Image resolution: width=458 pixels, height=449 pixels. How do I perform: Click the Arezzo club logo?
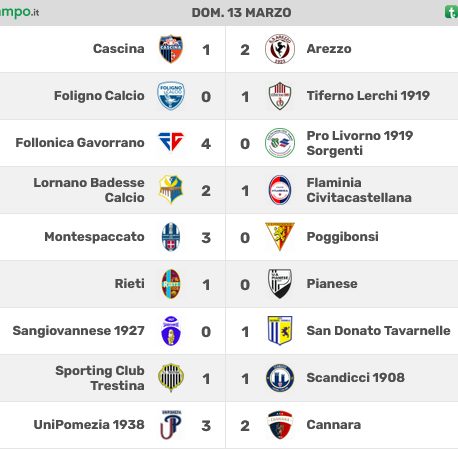[x=280, y=49]
